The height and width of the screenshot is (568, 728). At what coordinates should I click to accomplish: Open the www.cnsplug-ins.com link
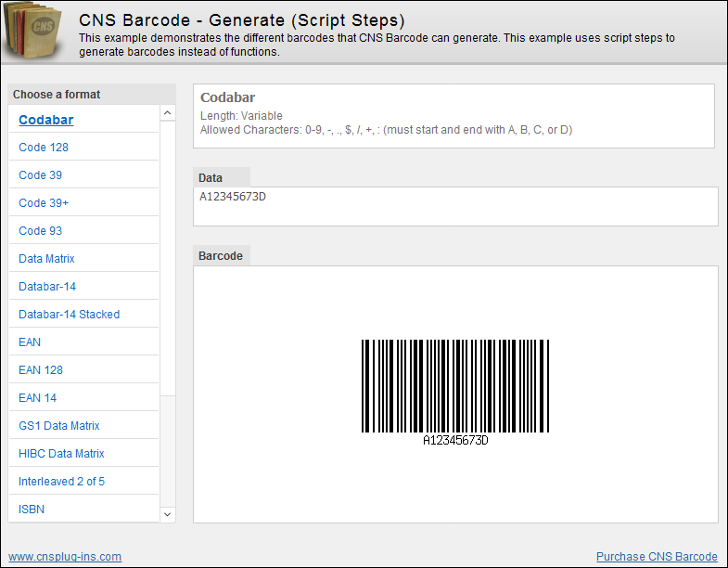click(65, 556)
